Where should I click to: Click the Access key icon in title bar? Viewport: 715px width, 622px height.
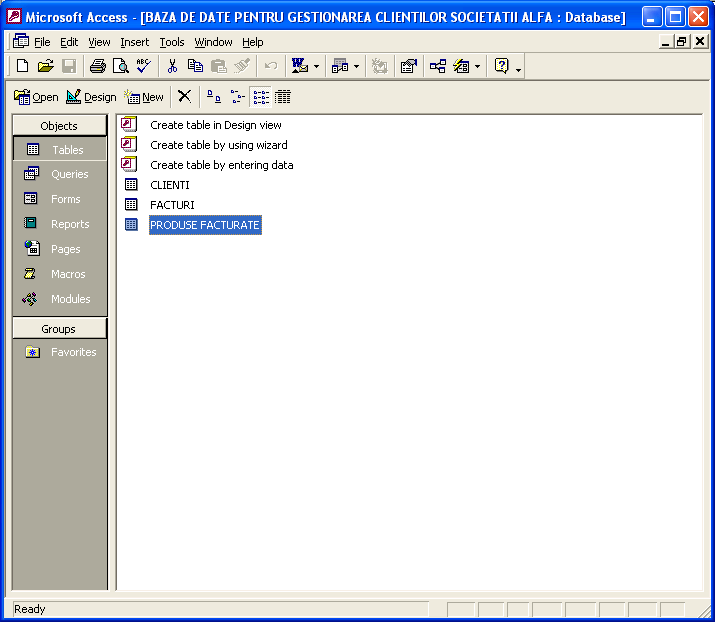point(14,17)
